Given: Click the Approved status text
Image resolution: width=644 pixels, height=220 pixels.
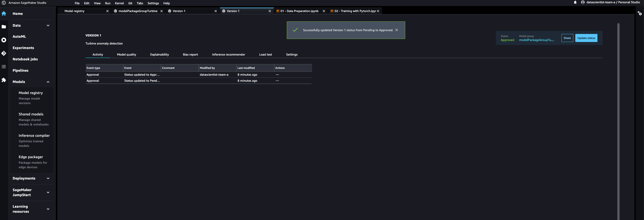Looking at the screenshot, I should coord(507,40).
